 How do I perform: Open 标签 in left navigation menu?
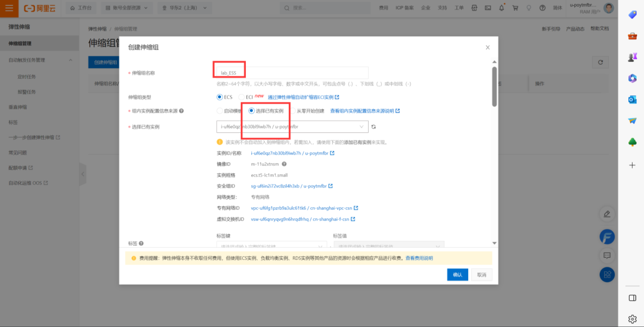(x=13, y=122)
